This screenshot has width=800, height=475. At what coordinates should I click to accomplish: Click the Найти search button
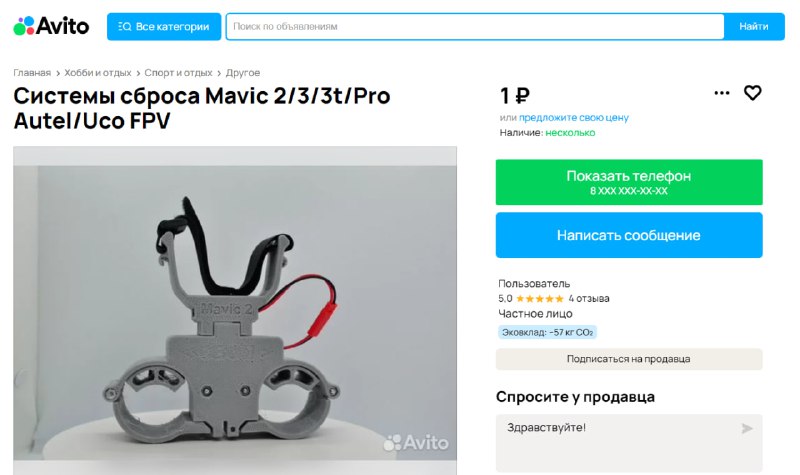click(754, 27)
